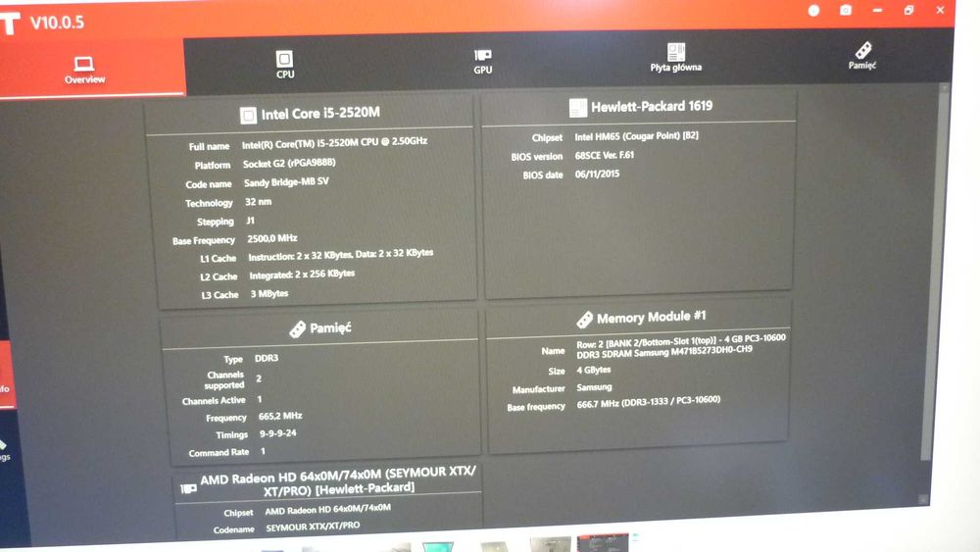Click the Manufacturer label in Memory Module panel

[538, 389]
